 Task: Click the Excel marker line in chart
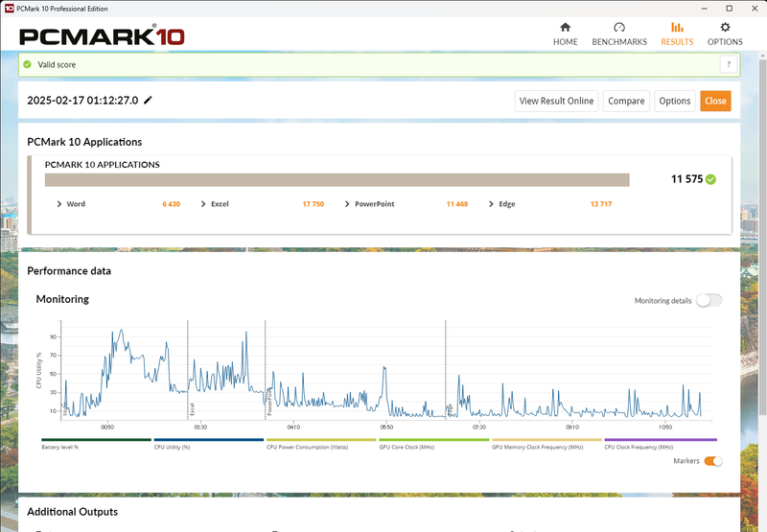tap(188, 370)
